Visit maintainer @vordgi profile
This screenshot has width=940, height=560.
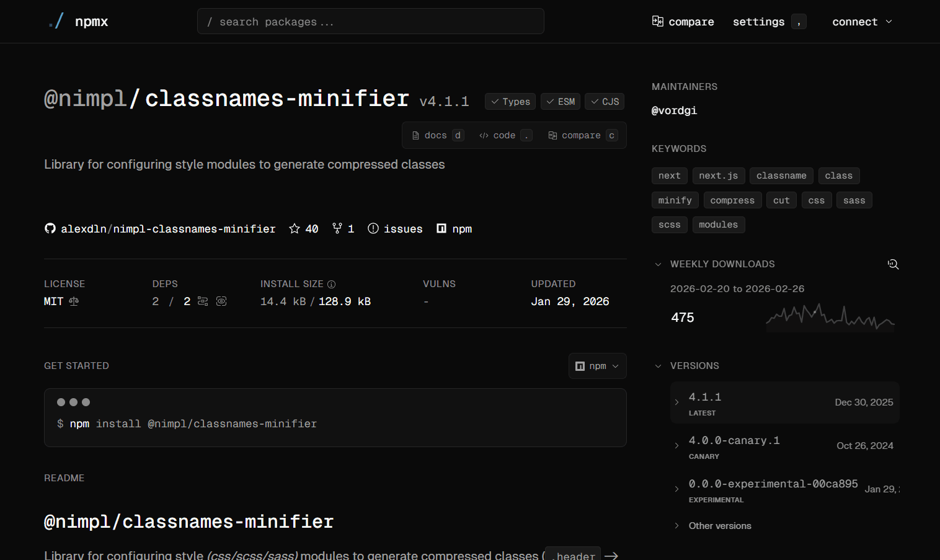[x=674, y=110]
